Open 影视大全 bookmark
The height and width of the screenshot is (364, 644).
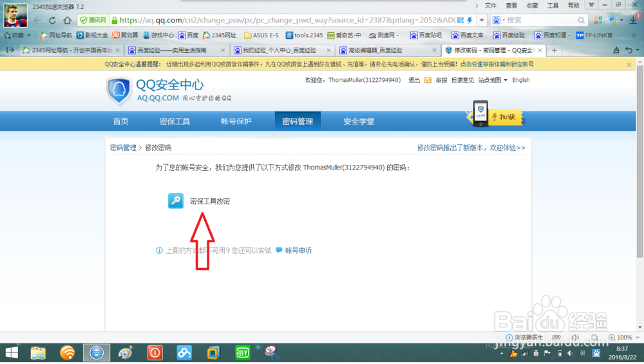click(x=92, y=35)
